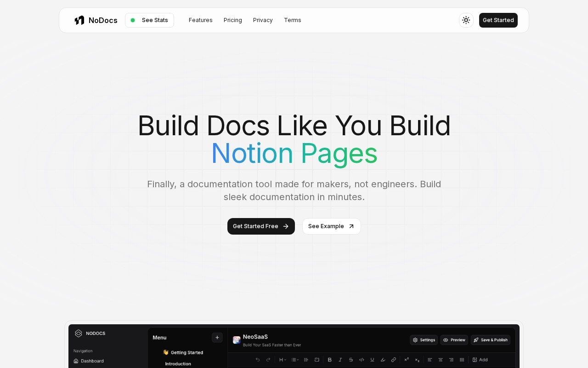Open the See Example link
This screenshot has height=368, width=588.
[x=332, y=226]
